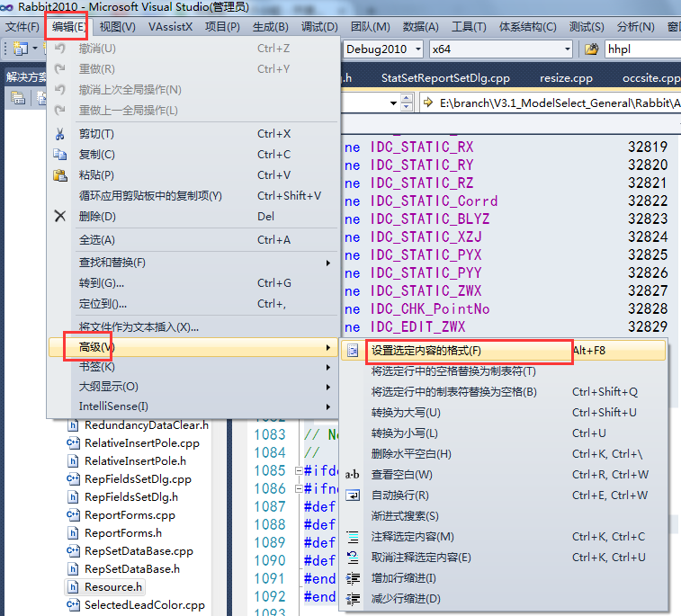Viewport: 681px width, 616px height.
Task: Open the View (视图) menu
Action: pyautogui.click(x=117, y=27)
